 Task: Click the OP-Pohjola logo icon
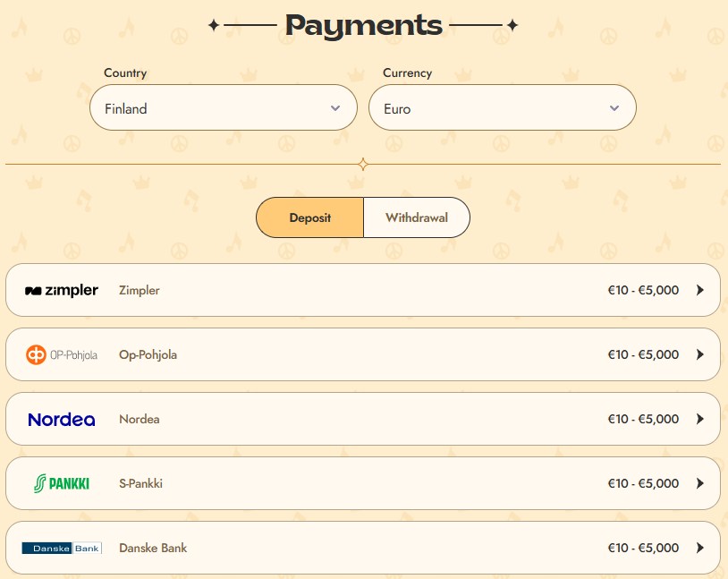tap(62, 355)
